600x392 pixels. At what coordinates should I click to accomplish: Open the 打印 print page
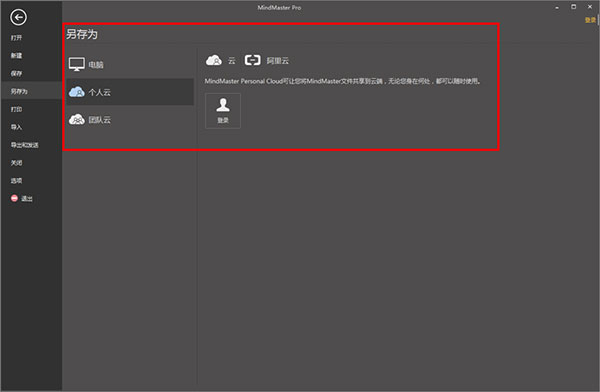pyautogui.click(x=16, y=109)
